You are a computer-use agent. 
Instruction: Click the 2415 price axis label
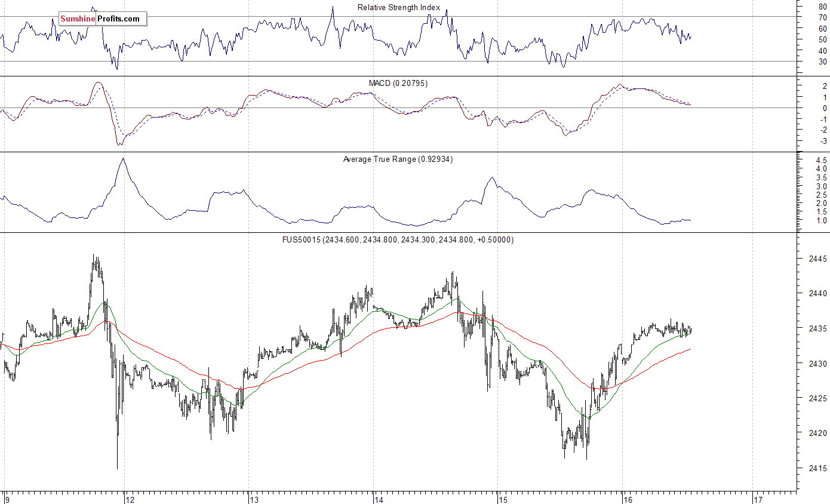[x=817, y=468]
